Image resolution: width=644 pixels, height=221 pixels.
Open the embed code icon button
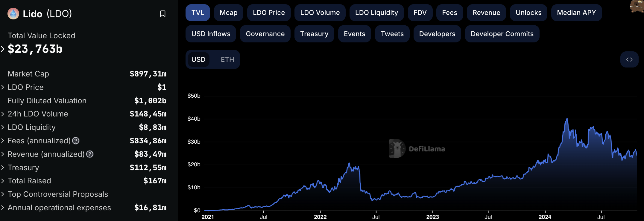629,59
